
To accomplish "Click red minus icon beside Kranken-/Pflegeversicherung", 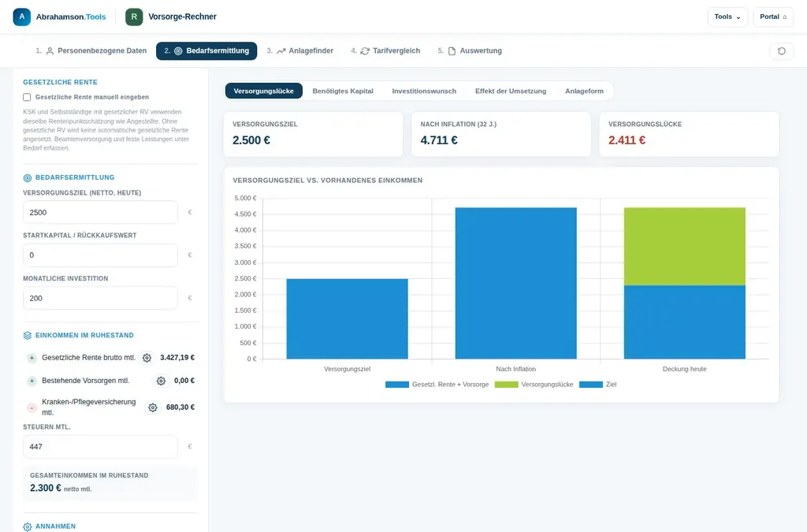I will click(x=32, y=407).
